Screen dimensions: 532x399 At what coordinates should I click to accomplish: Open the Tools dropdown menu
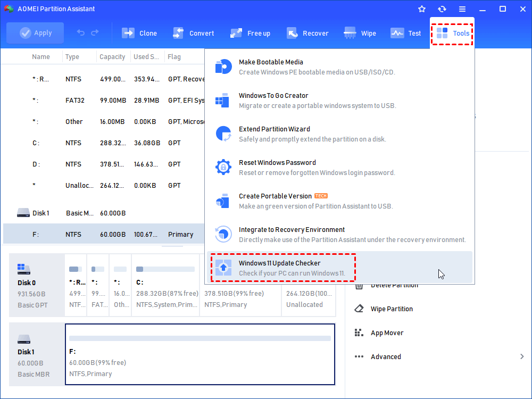(452, 33)
